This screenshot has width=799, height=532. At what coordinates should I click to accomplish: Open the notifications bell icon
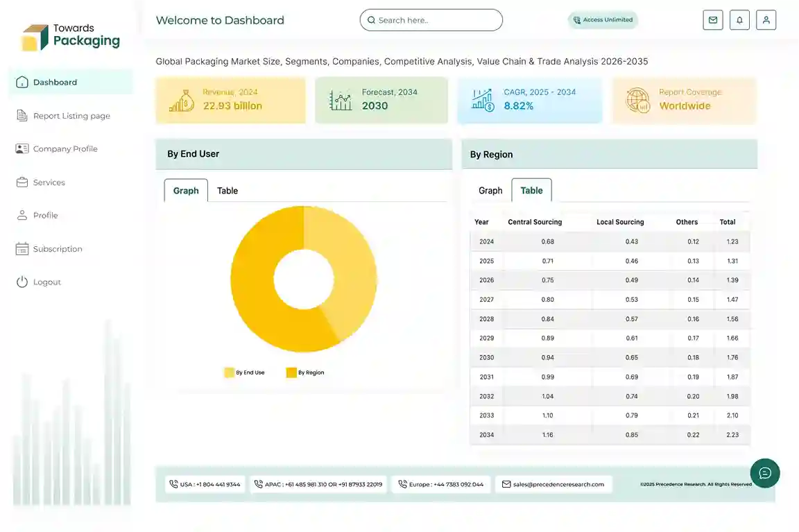pos(739,20)
